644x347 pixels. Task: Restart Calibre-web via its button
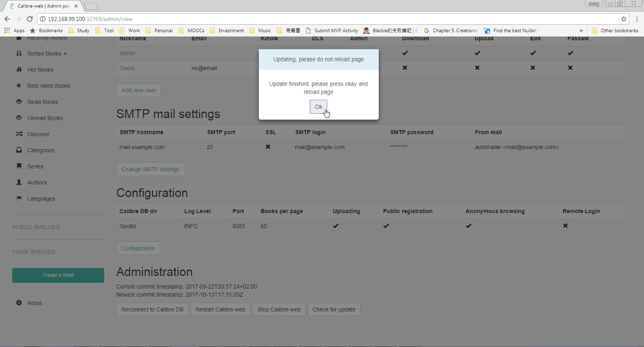click(x=220, y=310)
